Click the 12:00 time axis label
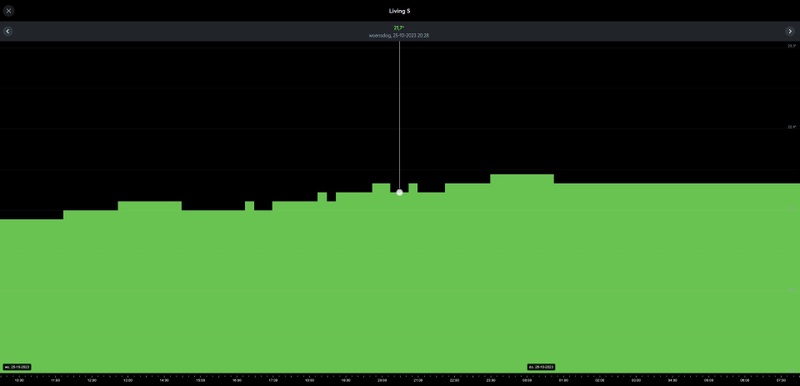This screenshot has height=386, width=800. tap(92, 380)
